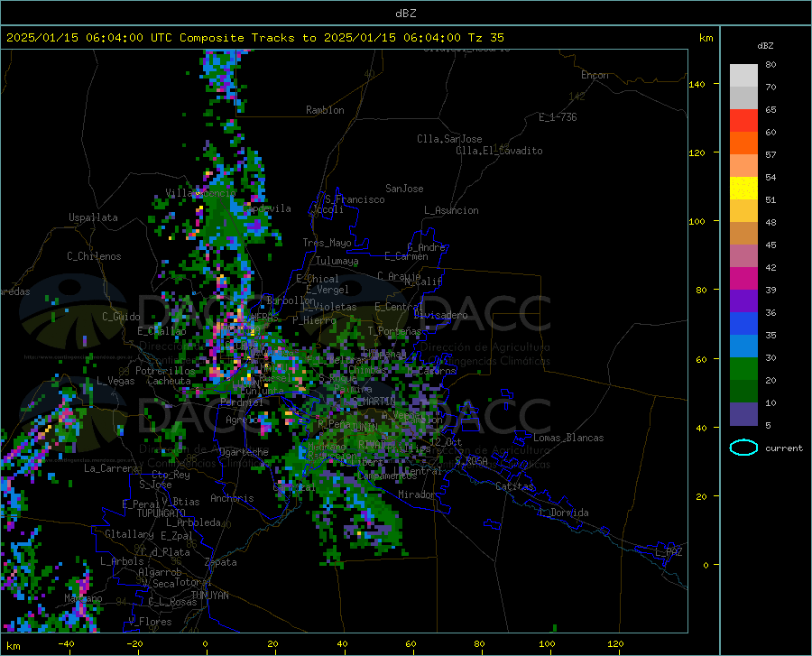Viewport: 812px width, 656px height.
Task: Click the La_Carrera place label
Action: pos(111,468)
